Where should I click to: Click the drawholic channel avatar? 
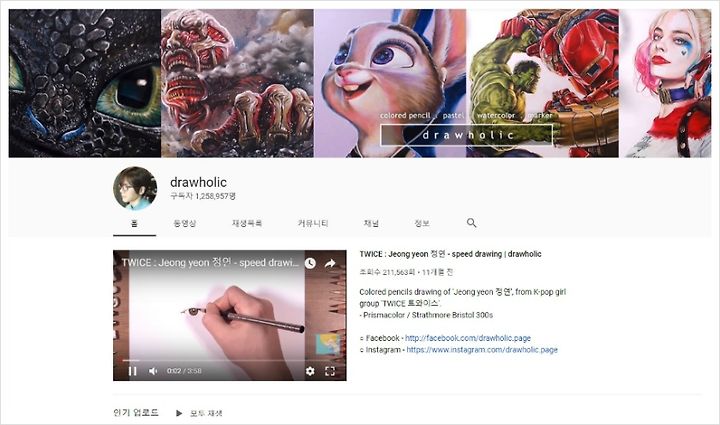[x=135, y=188]
